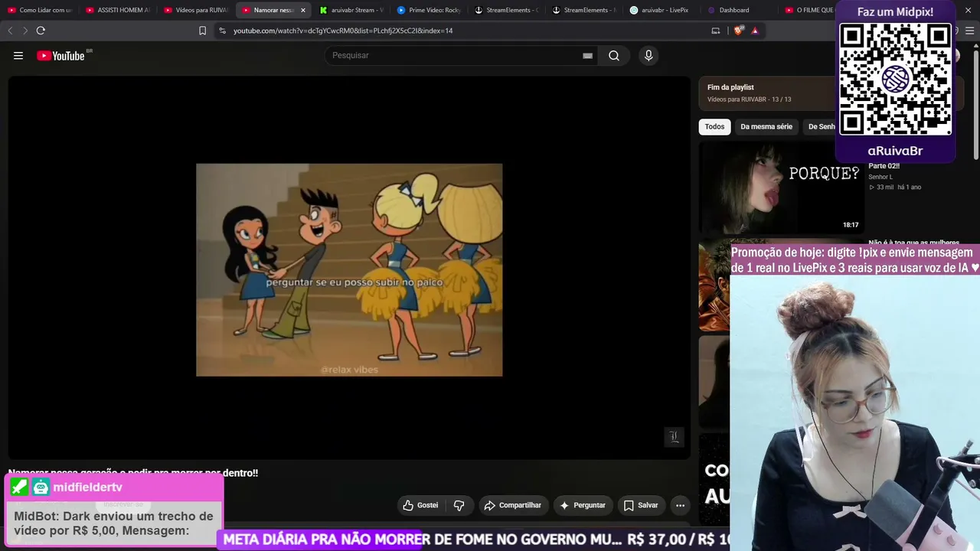
Task: Open the Brave Rewards triangle icon
Action: (x=755, y=31)
